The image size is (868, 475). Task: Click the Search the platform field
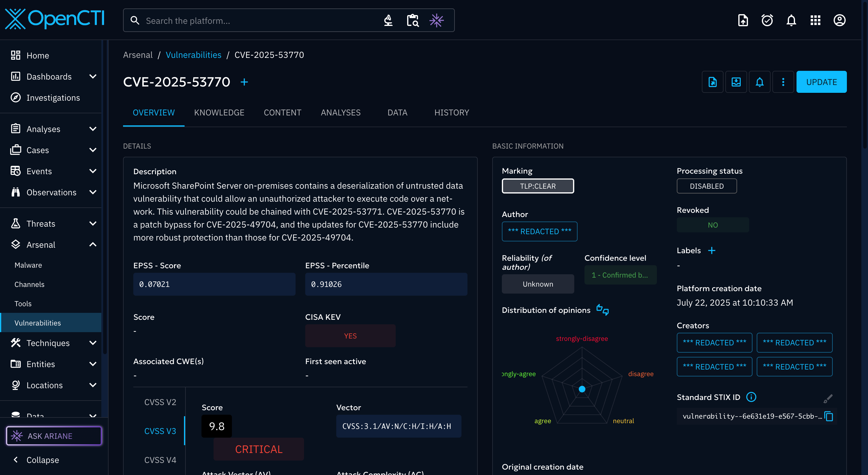click(256, 20)
